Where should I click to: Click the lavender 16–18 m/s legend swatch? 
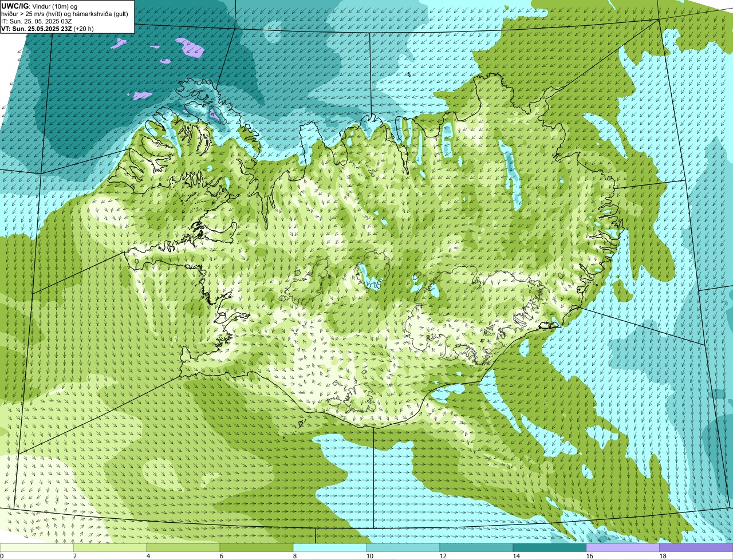click(x=623, y=547)
